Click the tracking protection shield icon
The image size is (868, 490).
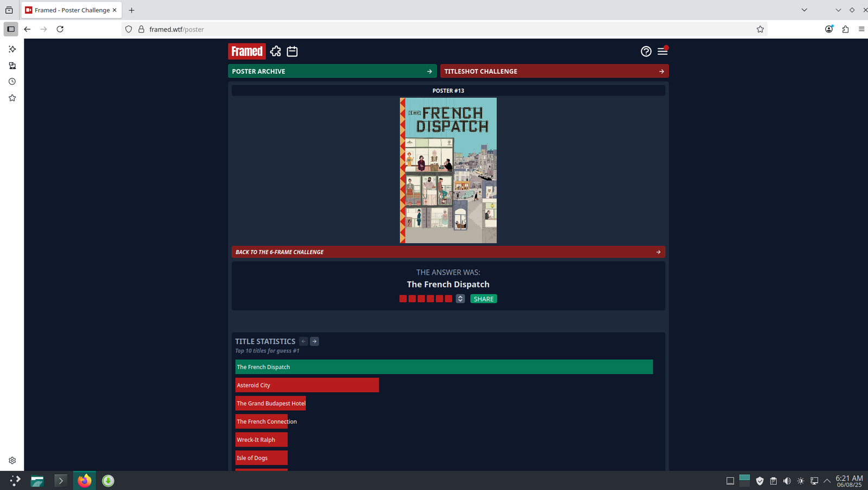click(129, 29)
